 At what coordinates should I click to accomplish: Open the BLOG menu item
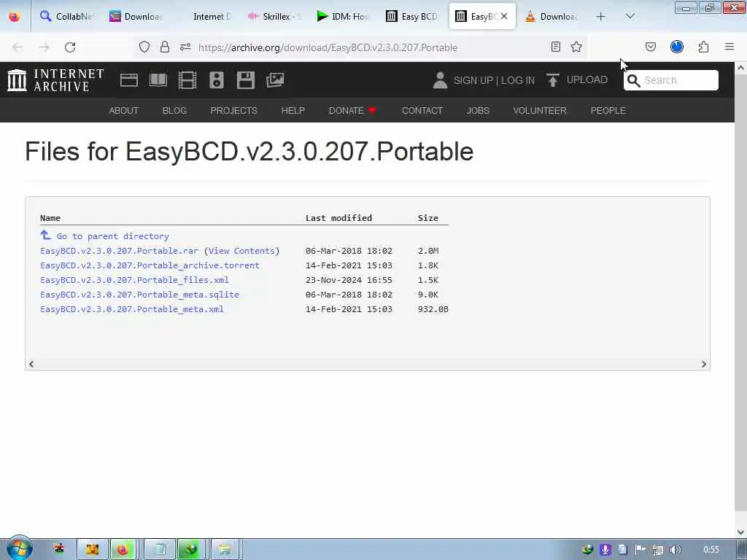(x=174, y=111)
